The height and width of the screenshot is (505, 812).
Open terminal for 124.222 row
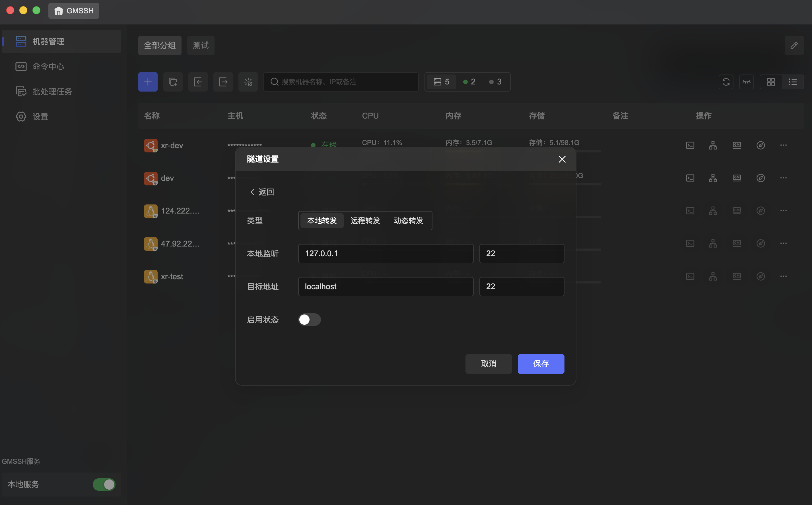pos(690,211)
